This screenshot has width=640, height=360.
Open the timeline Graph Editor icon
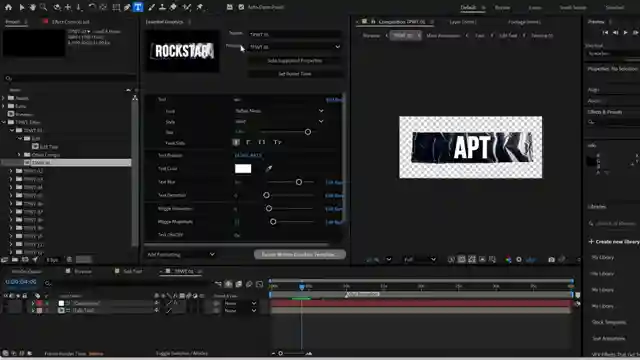point(260,284)
